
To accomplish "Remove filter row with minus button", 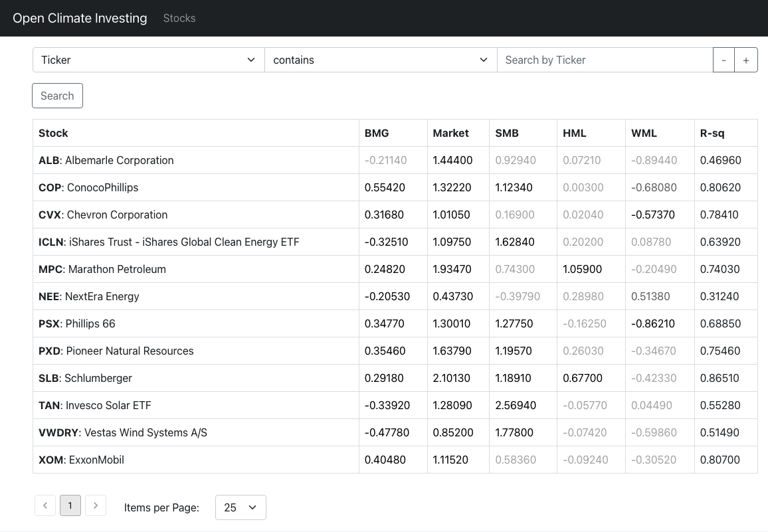I will (x=723, y=60).
